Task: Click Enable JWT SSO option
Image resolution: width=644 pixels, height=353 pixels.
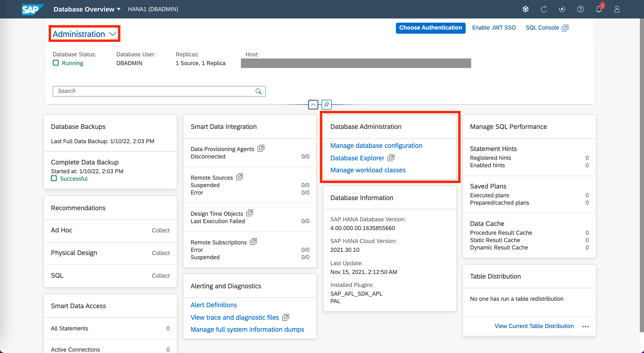Action: pyautogui.click(x=494, y=27)
